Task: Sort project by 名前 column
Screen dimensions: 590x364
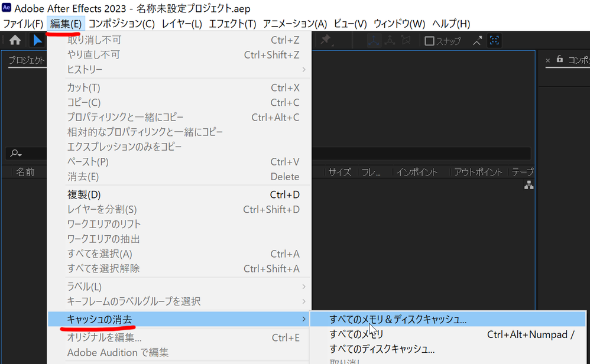Action: pos(25,172)
